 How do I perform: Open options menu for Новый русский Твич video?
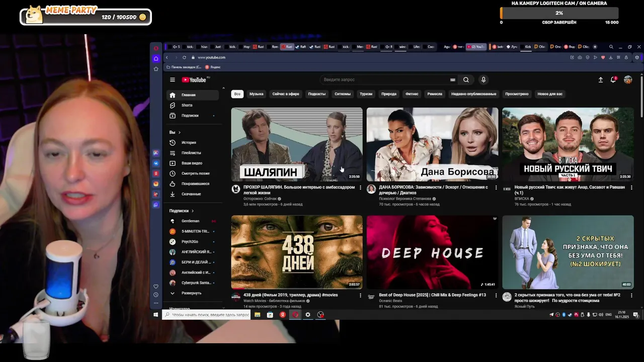(x=631, y=188)
